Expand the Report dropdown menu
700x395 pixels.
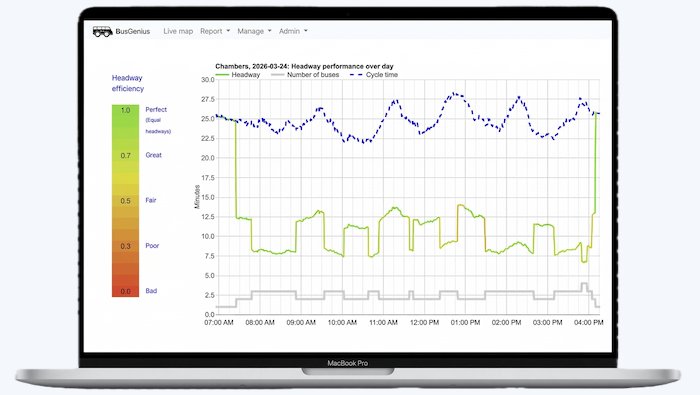[215, 31]
